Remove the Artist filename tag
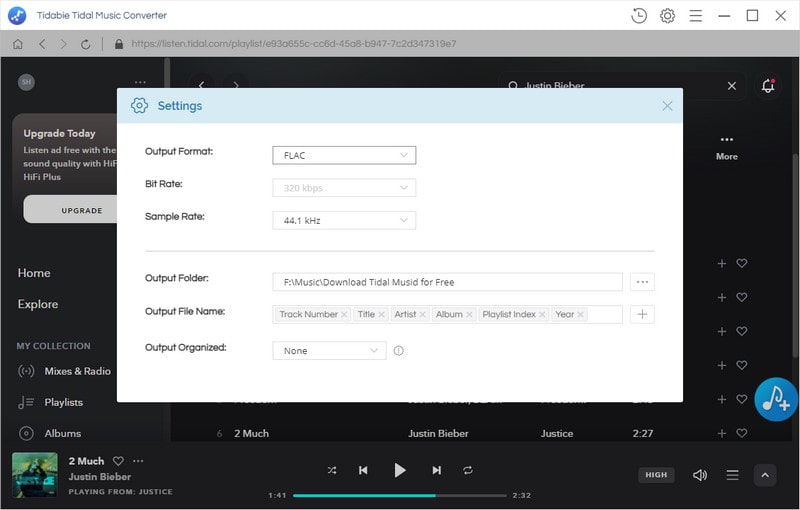 422,315
